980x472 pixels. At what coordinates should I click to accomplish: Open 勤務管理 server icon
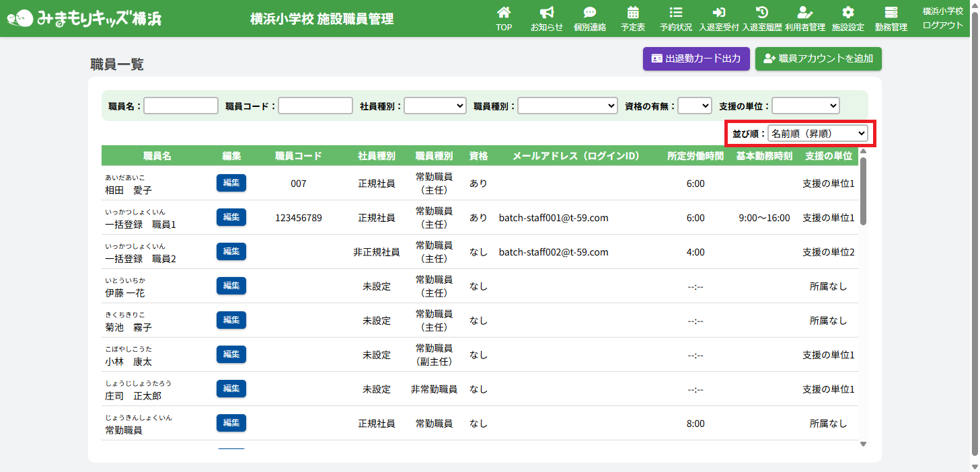891,13
